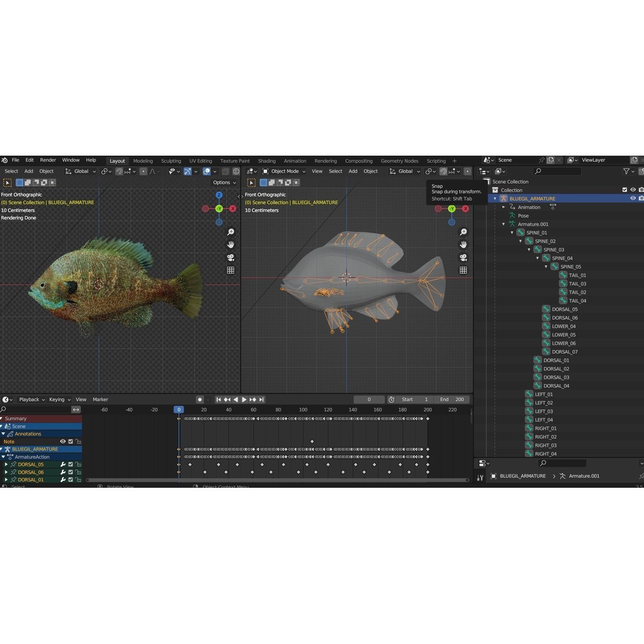This screenshot has width=644, height=644.
Task: Lock the DORSAL_06 channel
Action: pyautogui.click(x=78, y=472)
